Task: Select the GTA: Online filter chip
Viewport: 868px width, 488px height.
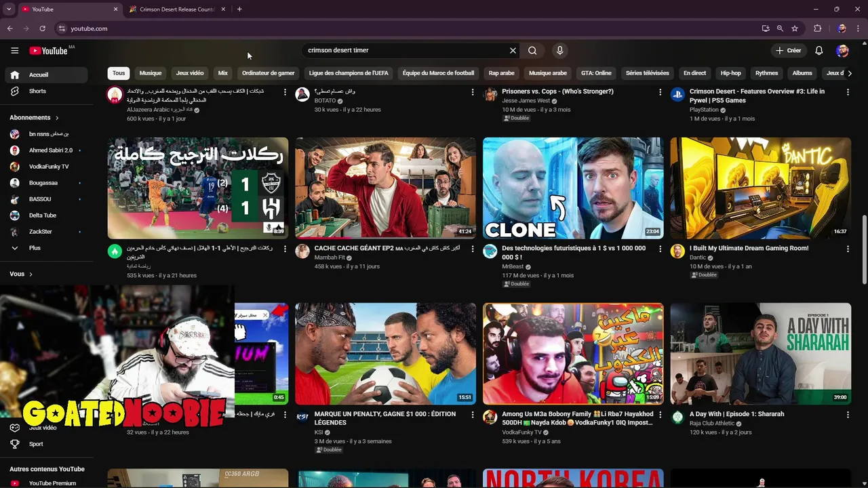Action: pyautogui.click(x=596, y=73)
